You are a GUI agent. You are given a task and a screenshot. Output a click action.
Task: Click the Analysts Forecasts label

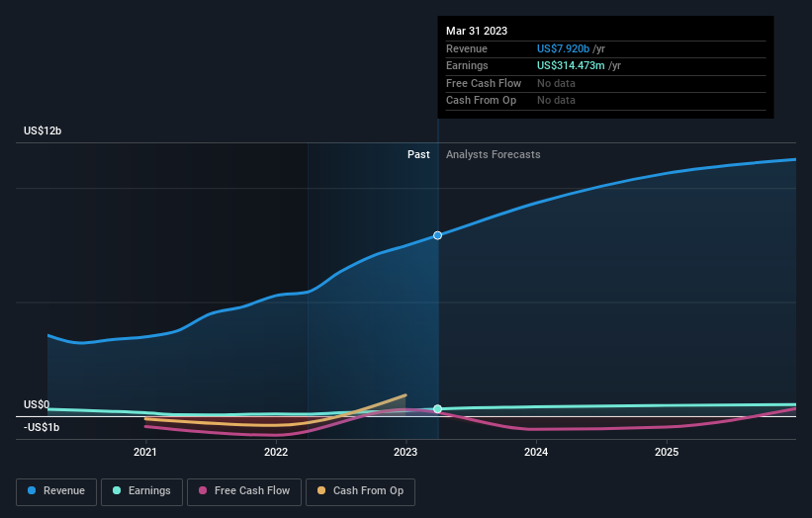point(493,154)
